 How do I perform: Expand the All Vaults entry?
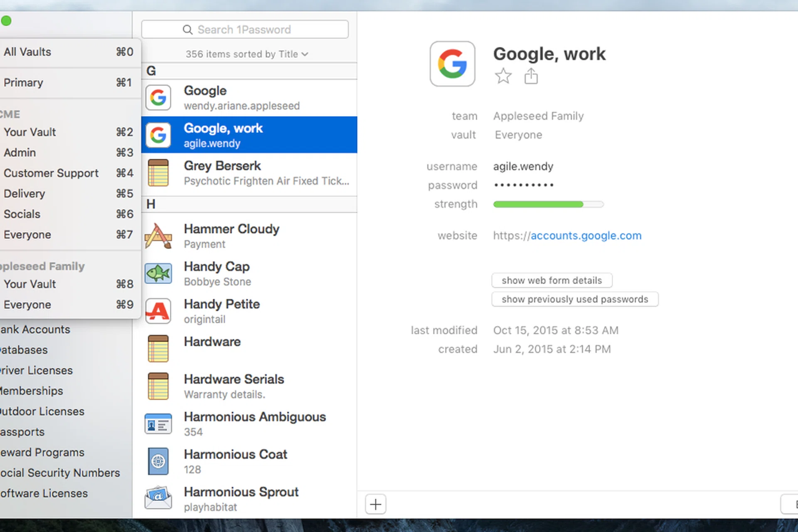(27, 52)
